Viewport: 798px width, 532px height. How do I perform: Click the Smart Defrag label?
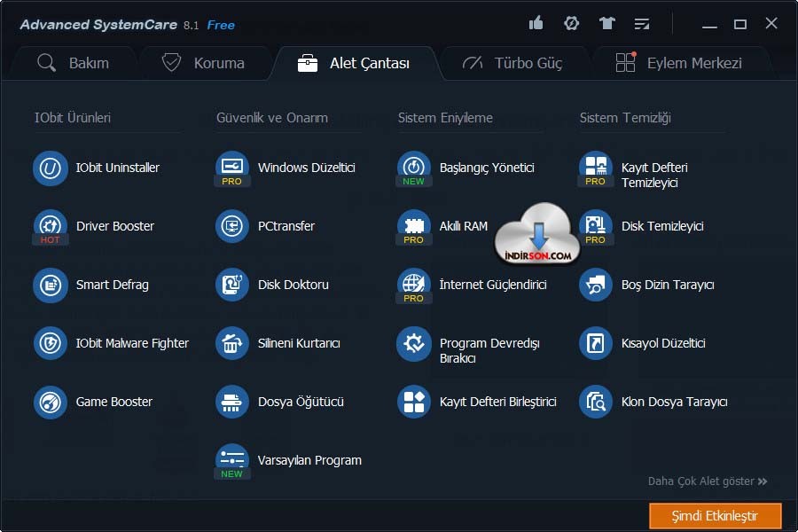point(113,286)
